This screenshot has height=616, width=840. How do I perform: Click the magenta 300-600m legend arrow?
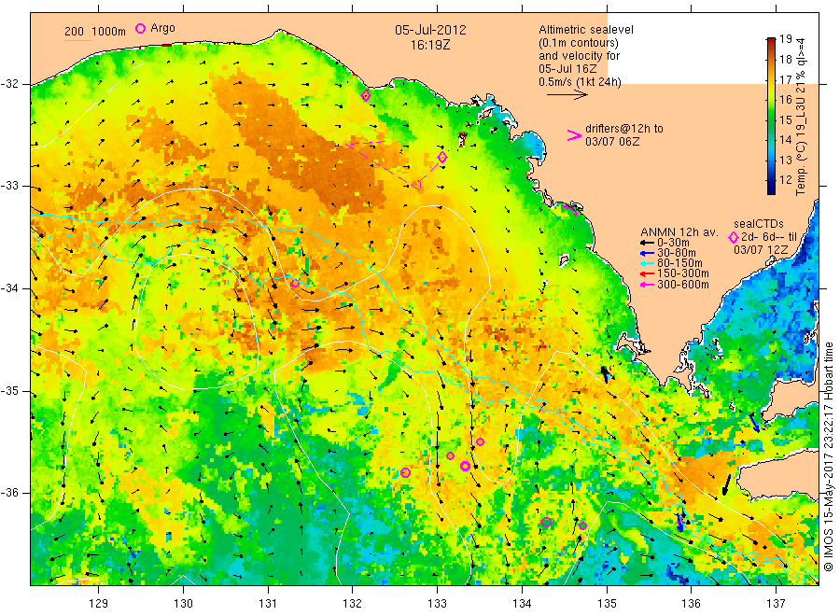[648, 285]
